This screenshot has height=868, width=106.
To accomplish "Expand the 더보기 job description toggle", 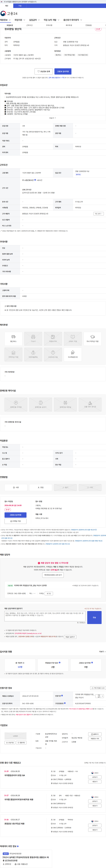I will [x=53, y=118].
